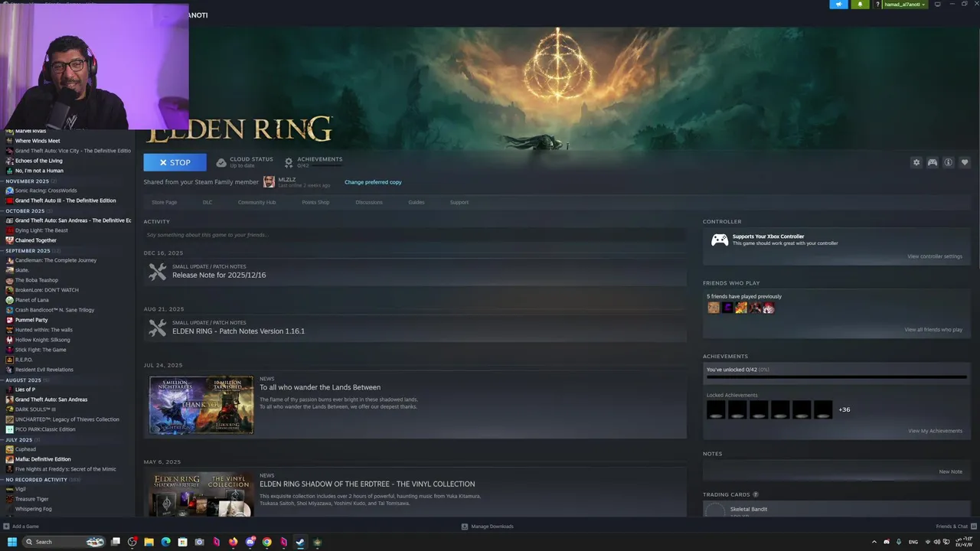Open the Guides tab
Viewport: 980px width, 551px height.
click(x=416, y=202)
